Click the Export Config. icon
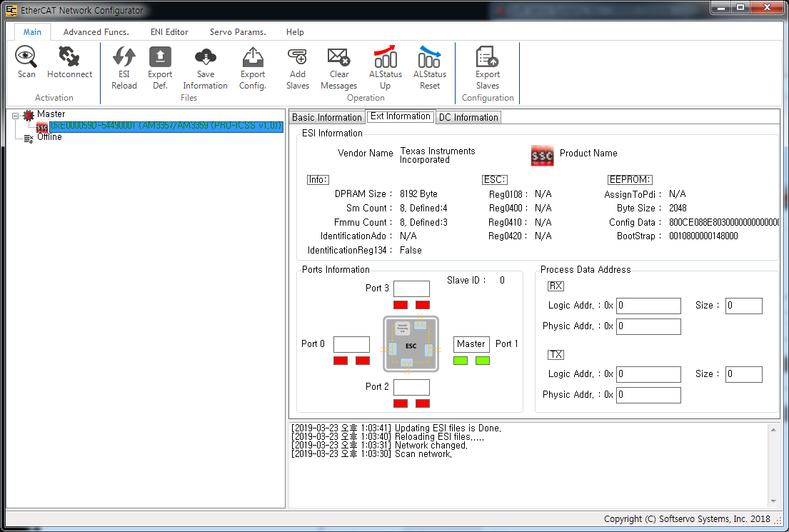 pos(253,57)
